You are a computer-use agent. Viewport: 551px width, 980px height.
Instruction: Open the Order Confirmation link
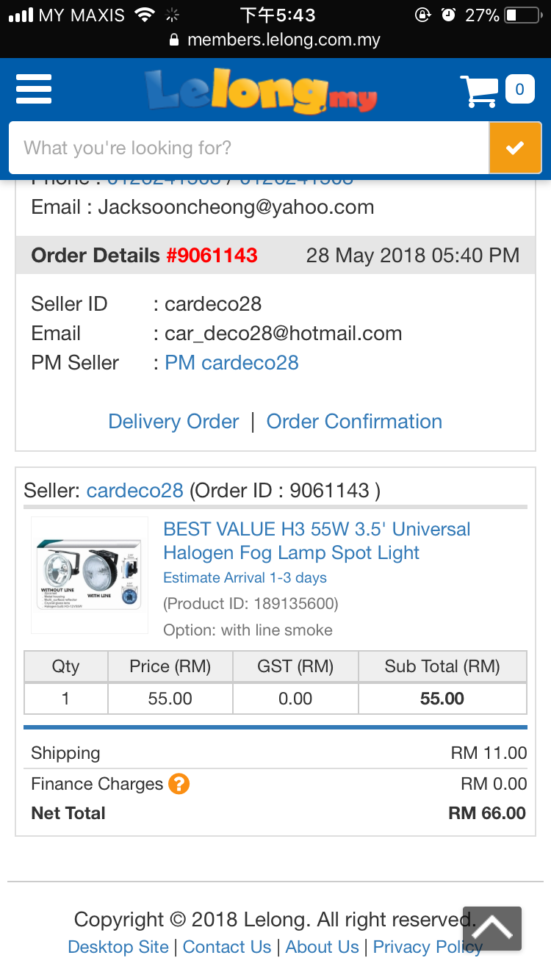point(354,421)
